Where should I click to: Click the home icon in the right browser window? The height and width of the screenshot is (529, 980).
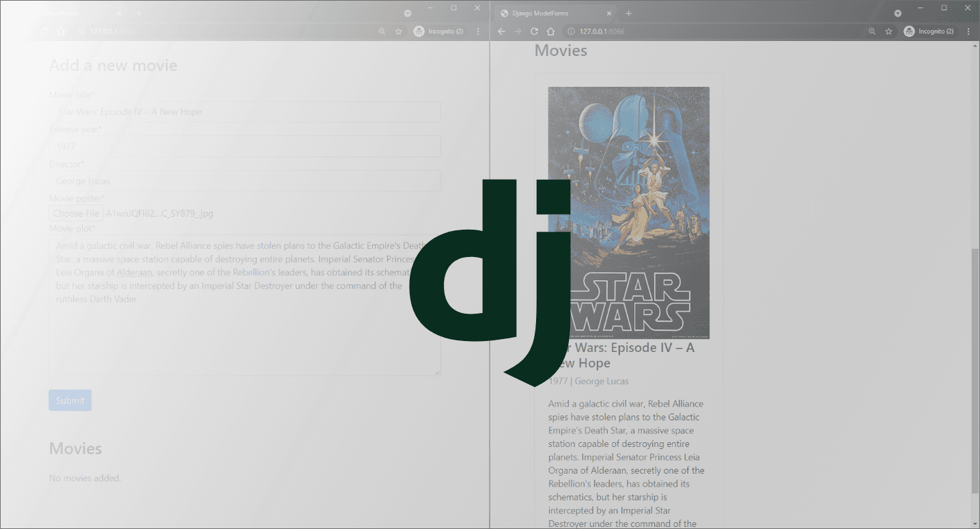(x=550, y=31)
